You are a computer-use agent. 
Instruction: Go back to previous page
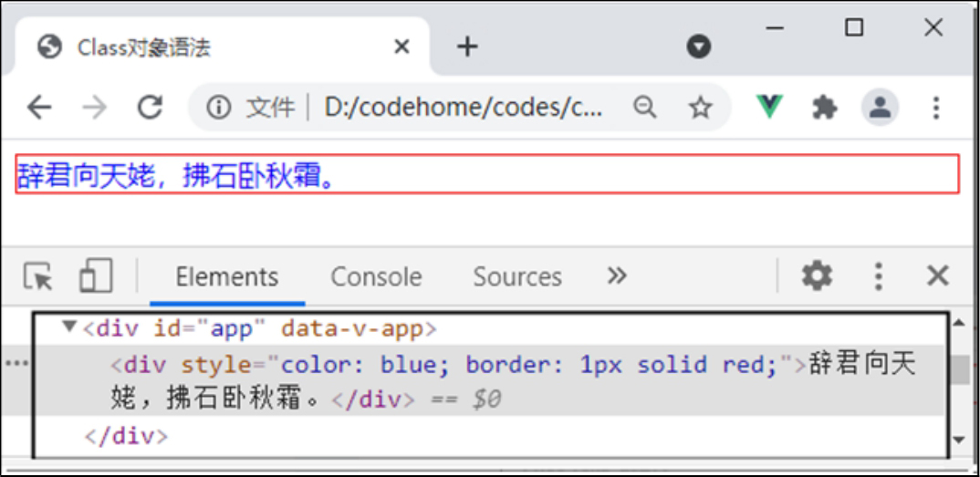[39, 108]
